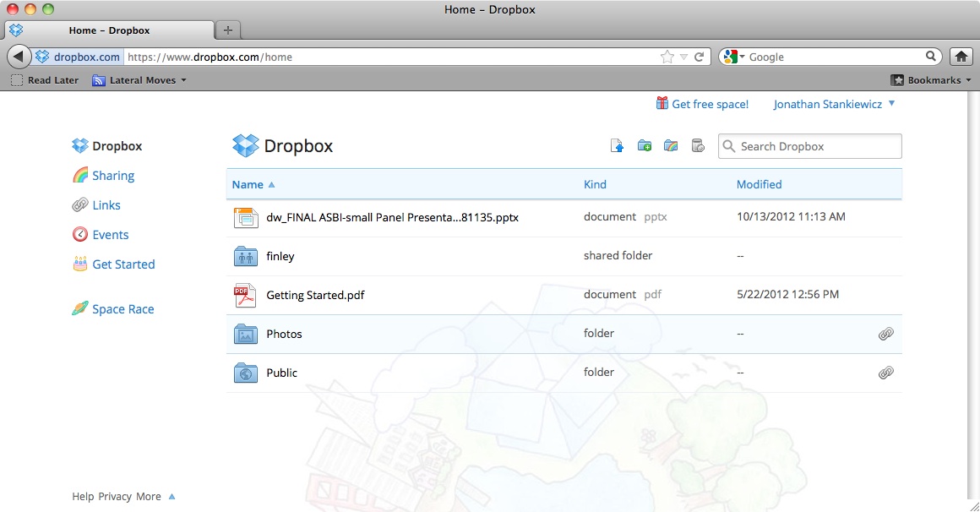Open a new browser tab
Image resolution: width=980 pixels, height=512 pixels.
[x=227, y=29]
